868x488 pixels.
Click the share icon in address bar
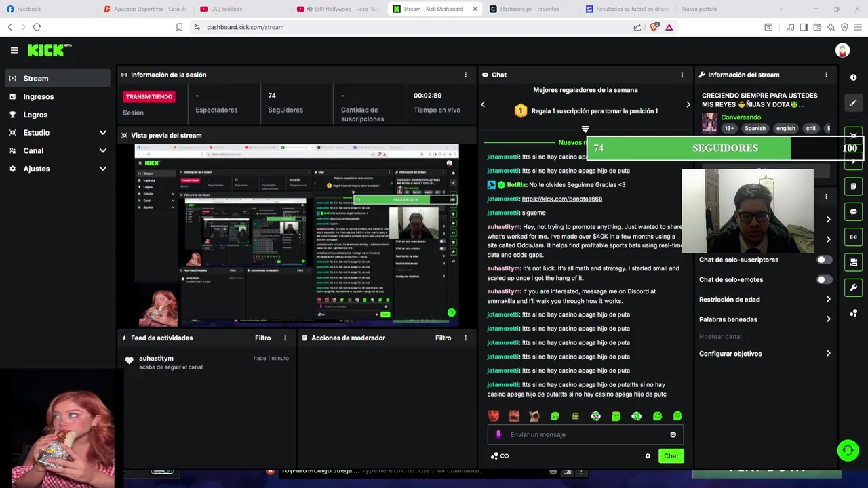coord(637,27)
